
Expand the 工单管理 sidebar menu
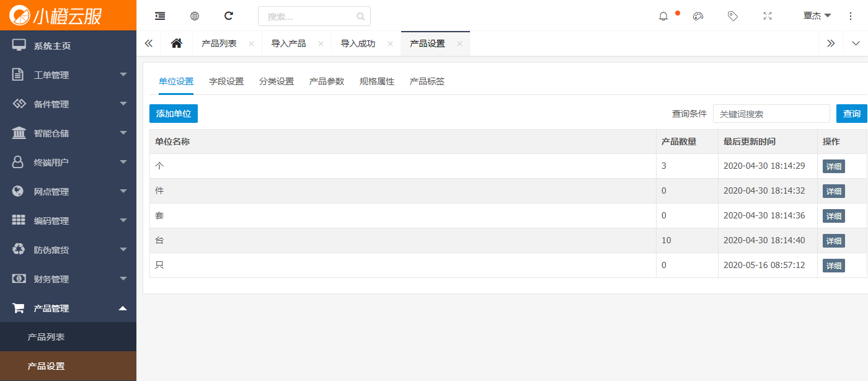[x=68, y=75]
